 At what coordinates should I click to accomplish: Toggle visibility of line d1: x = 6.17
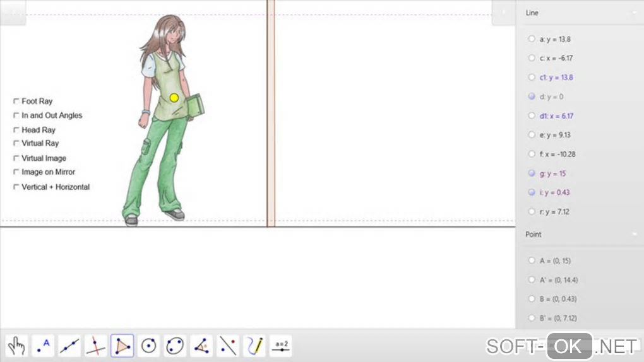coord(532,115)
